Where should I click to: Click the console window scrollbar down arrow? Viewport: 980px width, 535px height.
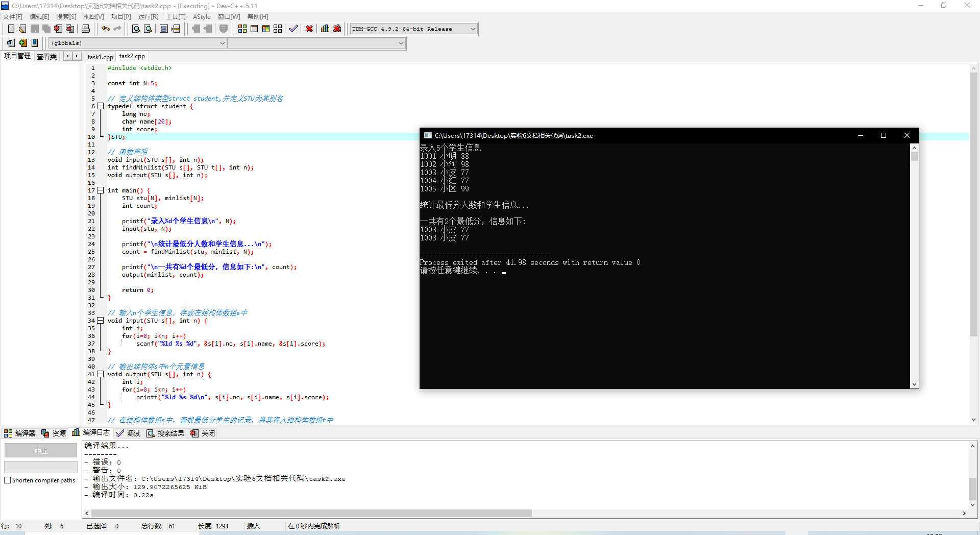914,384
